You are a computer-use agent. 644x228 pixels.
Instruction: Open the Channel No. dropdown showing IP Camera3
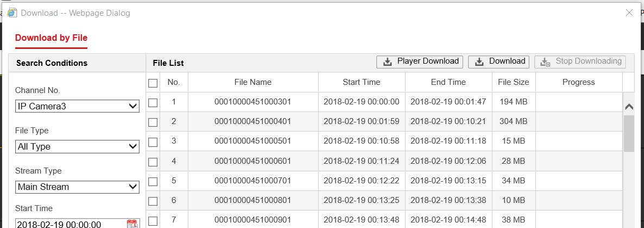tap(77, 107)
